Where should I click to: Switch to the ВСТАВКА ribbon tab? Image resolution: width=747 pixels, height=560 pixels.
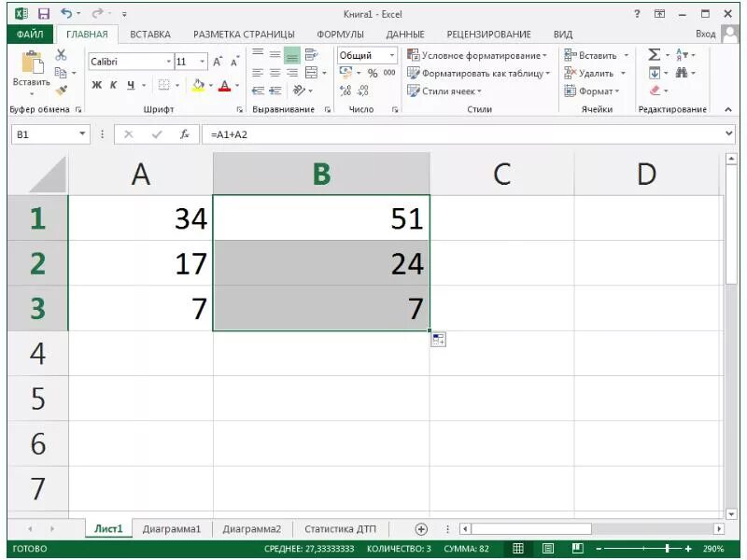coord(149,34)
